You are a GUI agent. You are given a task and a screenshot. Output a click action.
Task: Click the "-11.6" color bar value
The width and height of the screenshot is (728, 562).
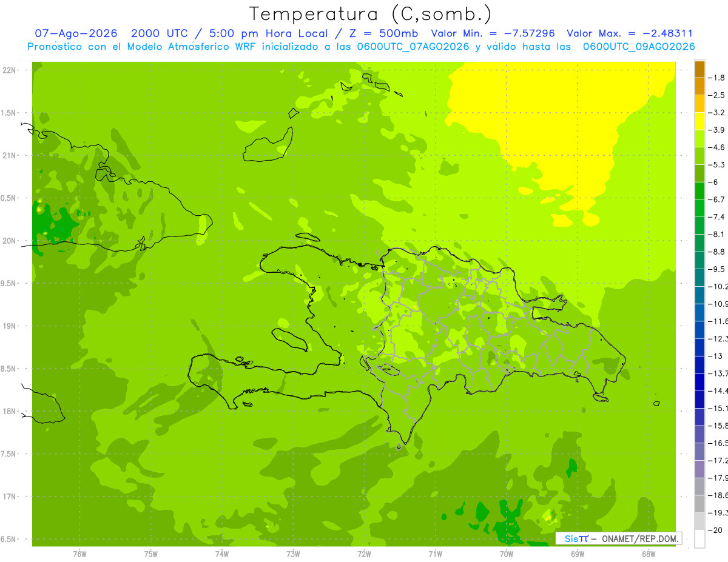(717, 321)
